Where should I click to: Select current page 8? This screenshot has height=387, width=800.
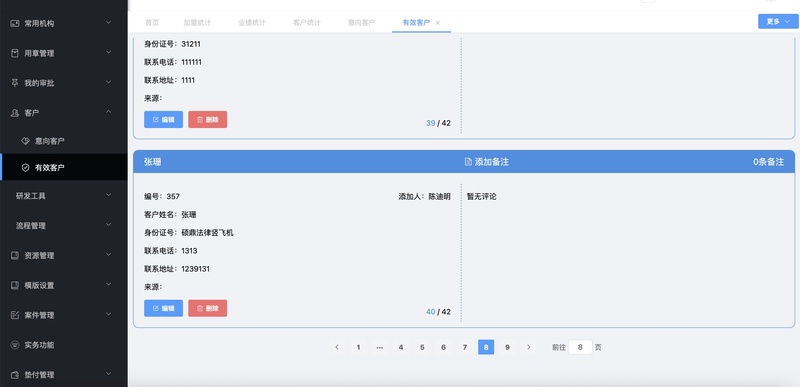click(486, 347)
